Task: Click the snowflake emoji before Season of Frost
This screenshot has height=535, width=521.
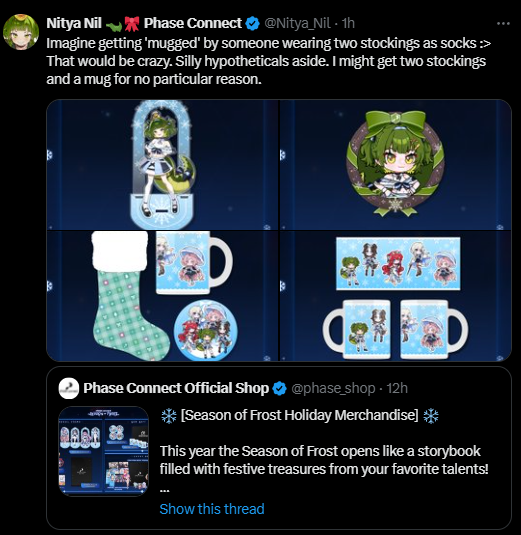Action: pos(169,416)
